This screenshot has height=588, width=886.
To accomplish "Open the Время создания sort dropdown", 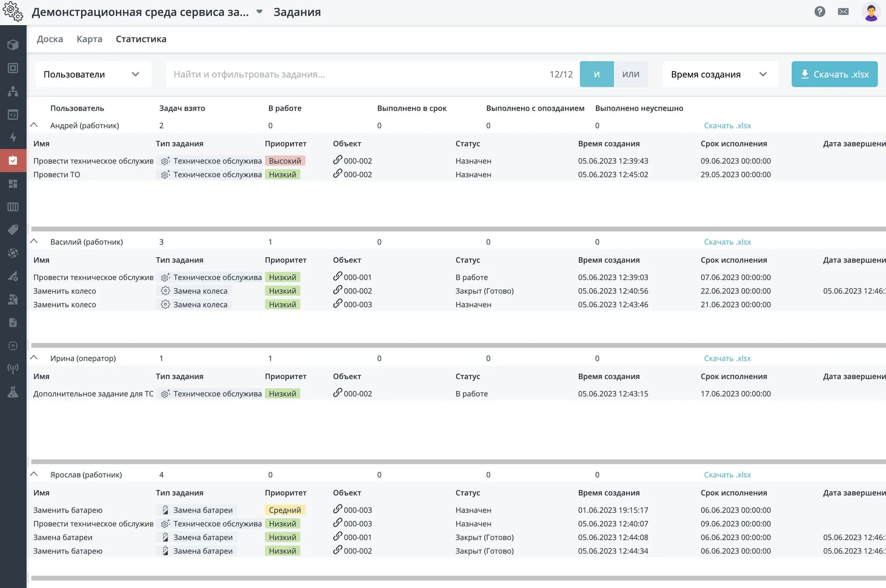I will tap(720, 74).
